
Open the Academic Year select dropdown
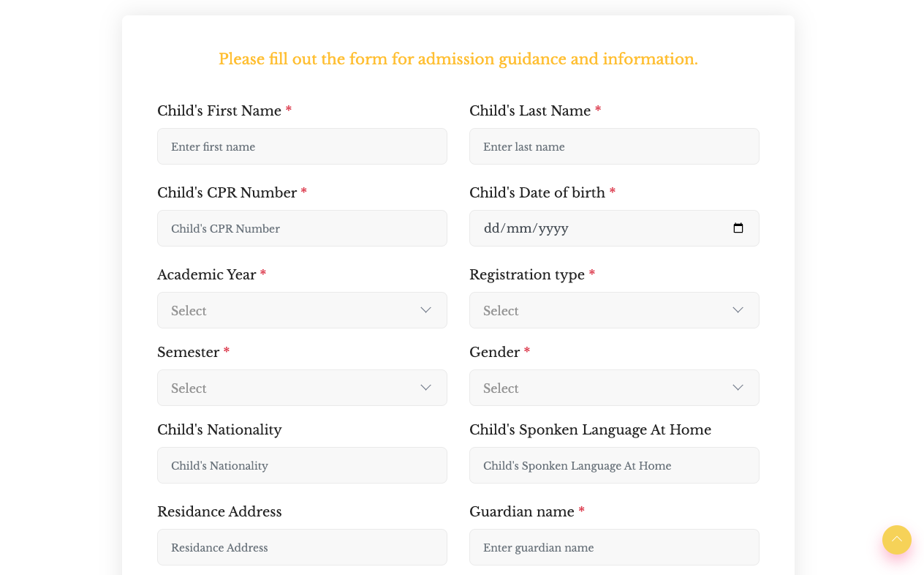coord(302,310)
